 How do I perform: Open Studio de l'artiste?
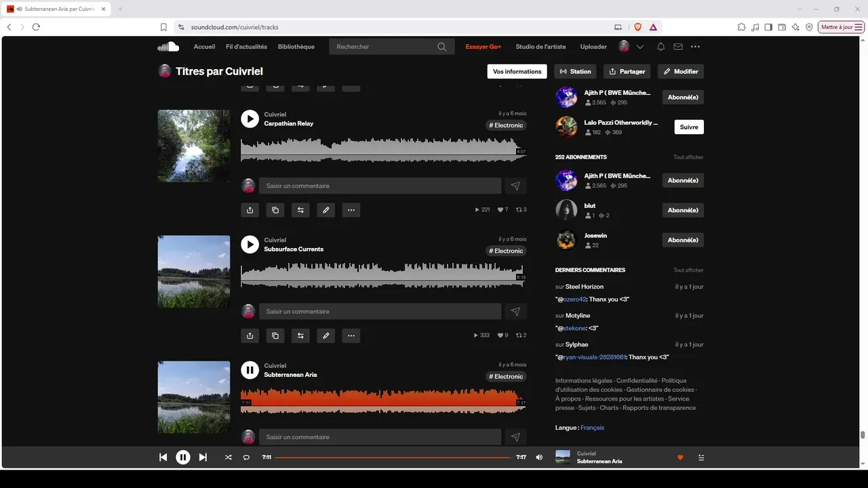click(540, 47)
